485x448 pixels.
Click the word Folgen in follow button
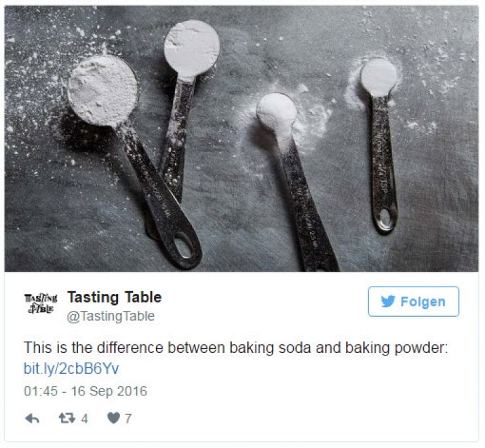[423, 302]
